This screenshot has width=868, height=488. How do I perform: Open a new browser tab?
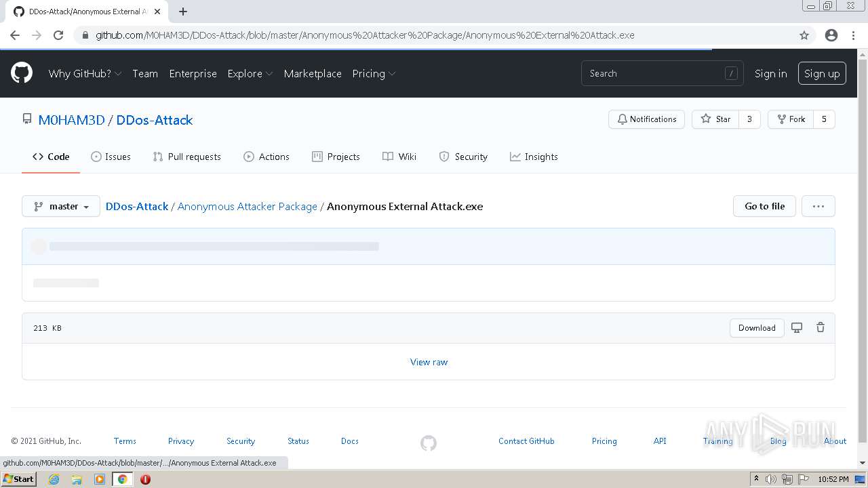(183, 12)
